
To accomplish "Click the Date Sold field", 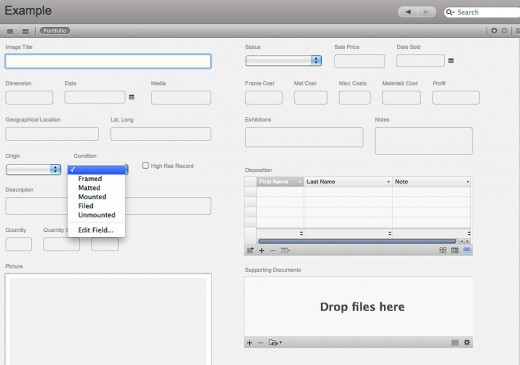I will (420, 61).
